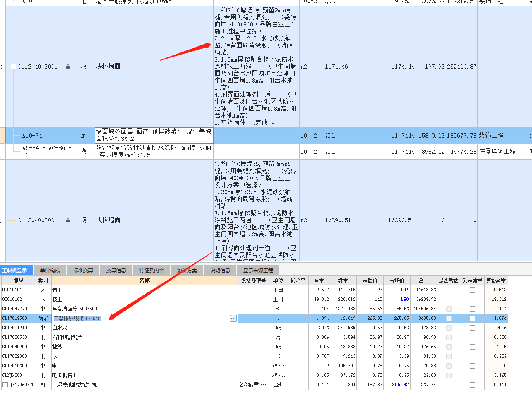Click the 是否暂估 column header
The width and height of the screenshot is (532, 397).
[x=449, y=281]
